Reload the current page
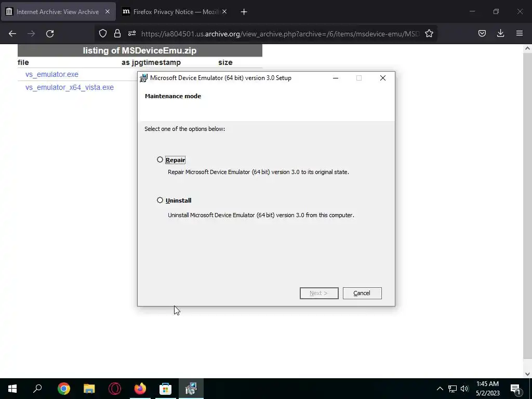This screenshot has height=399, width=532. click(50, 34)
